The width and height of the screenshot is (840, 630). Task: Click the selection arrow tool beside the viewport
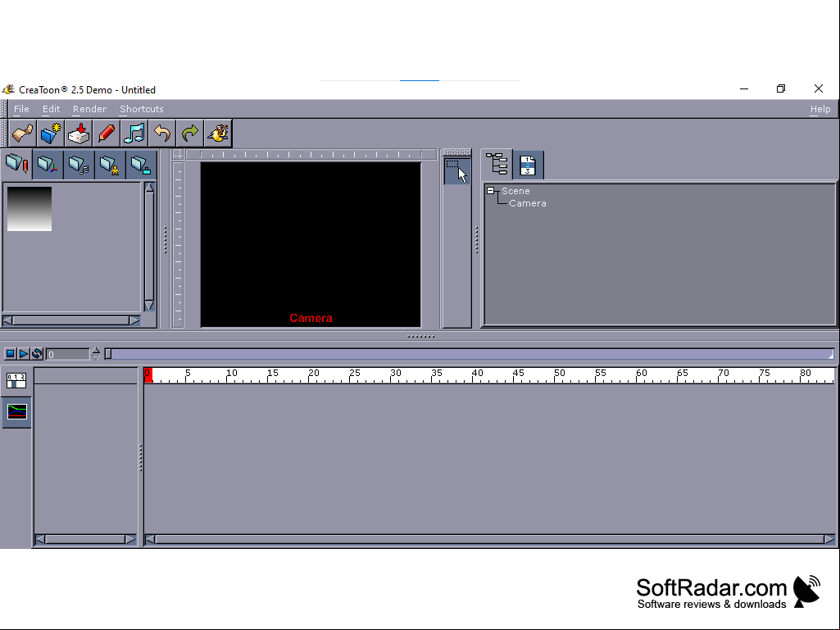coord(457,171)
